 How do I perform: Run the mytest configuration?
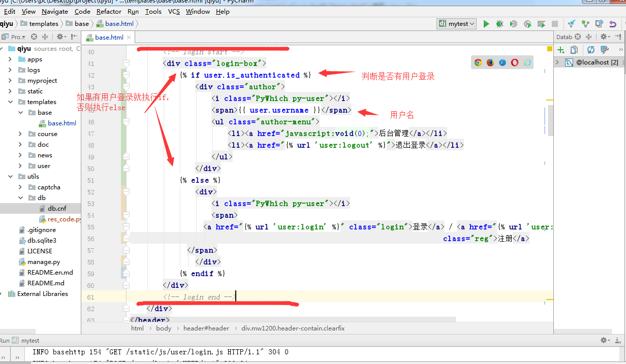click(x=486, y=24)
